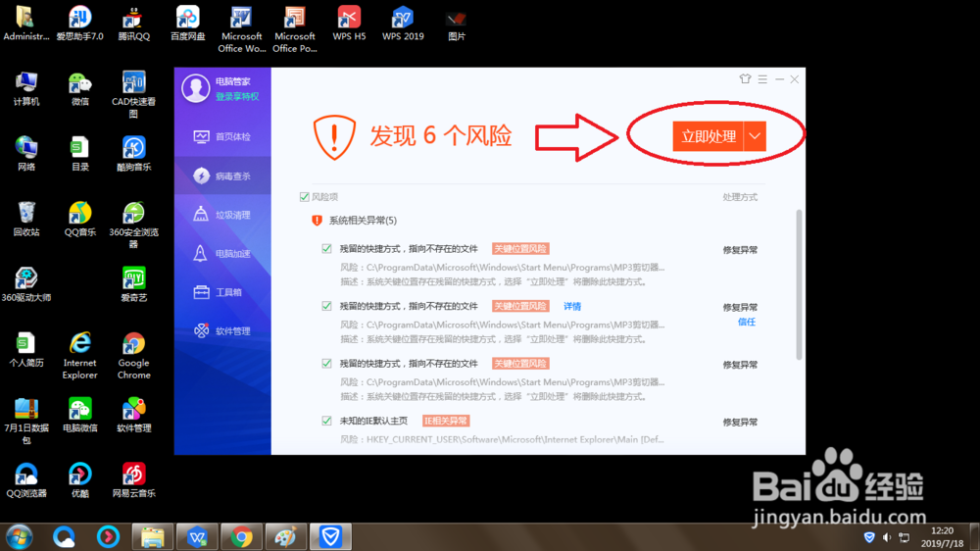Click the 登录享特权 login link
980x551 pixels.
(x=237, y=96)
